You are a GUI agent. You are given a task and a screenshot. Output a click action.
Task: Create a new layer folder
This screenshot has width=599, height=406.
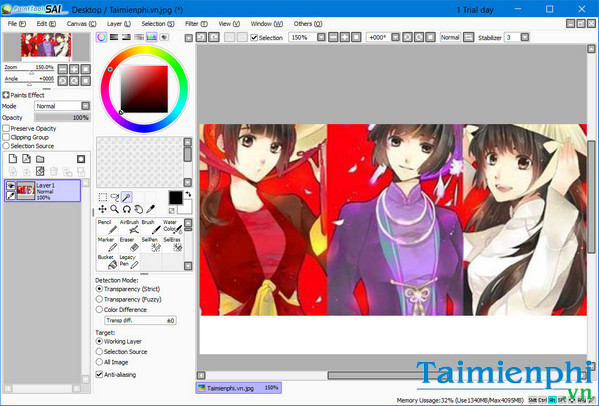40,159
